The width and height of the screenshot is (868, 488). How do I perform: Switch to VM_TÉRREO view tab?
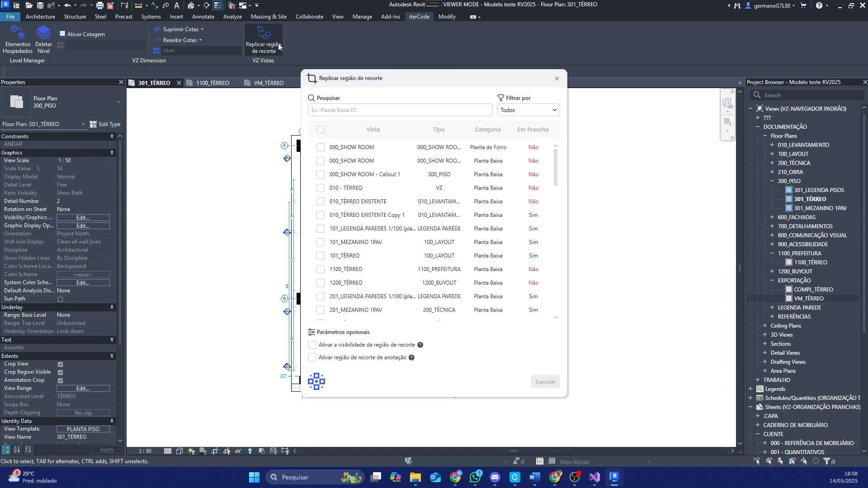[269, 83]
